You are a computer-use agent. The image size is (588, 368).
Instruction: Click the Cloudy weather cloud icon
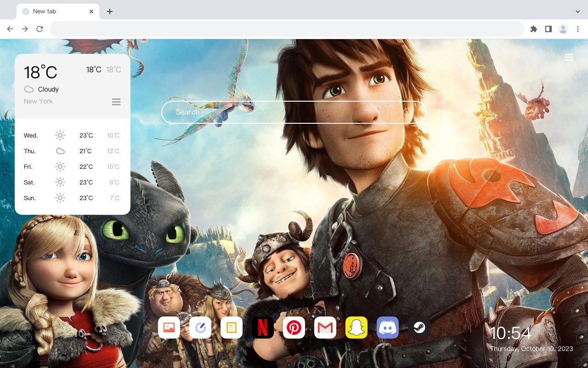29,89
